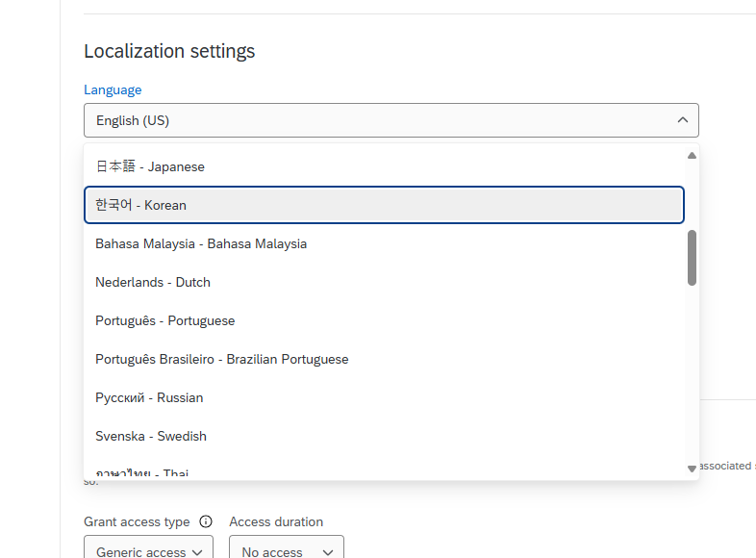Pick Bahasa Malaysia from the list
The image size is (756, 558).
385,243
